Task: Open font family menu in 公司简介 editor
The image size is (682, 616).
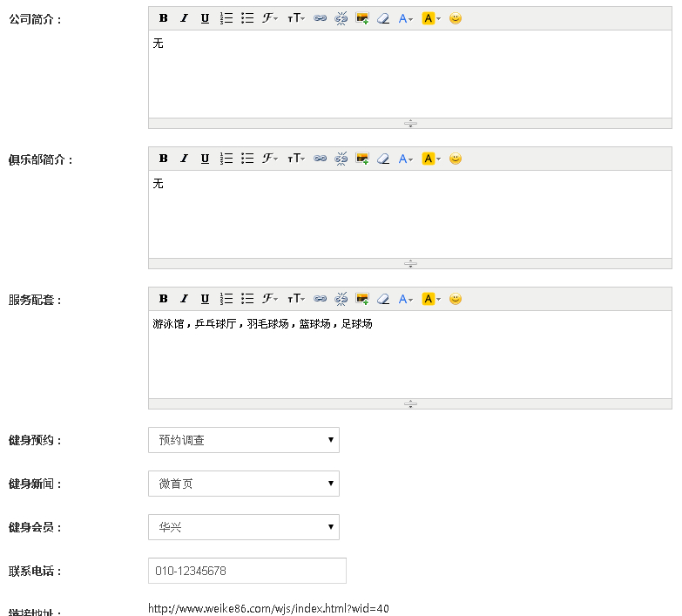Action: 270,18
